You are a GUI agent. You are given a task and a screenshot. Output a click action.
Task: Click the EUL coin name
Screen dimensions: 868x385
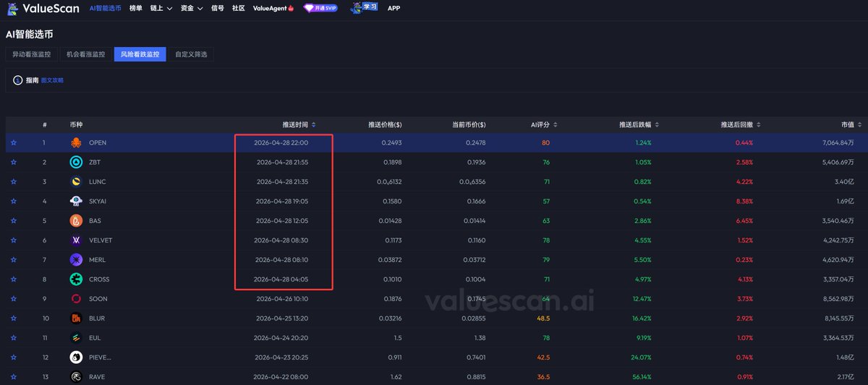pos(95,337)
